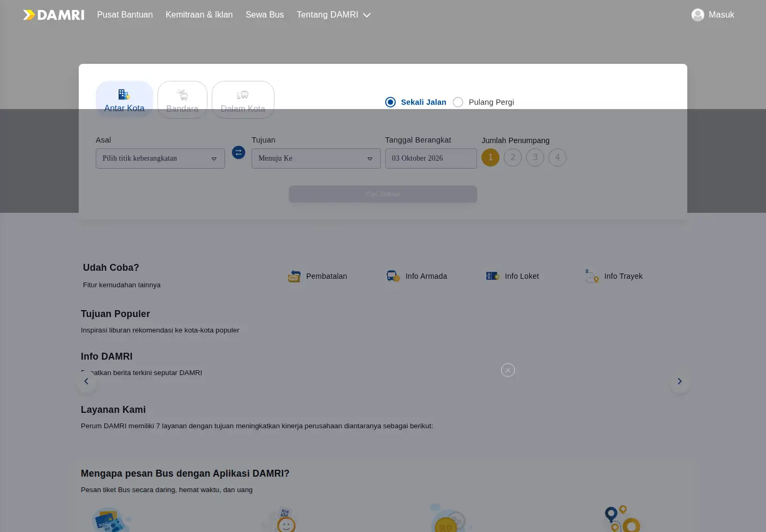This screenshot has width=766, height=532.
Task: Click the Layanan Kami heading
Action: click(x=113, y=410)
